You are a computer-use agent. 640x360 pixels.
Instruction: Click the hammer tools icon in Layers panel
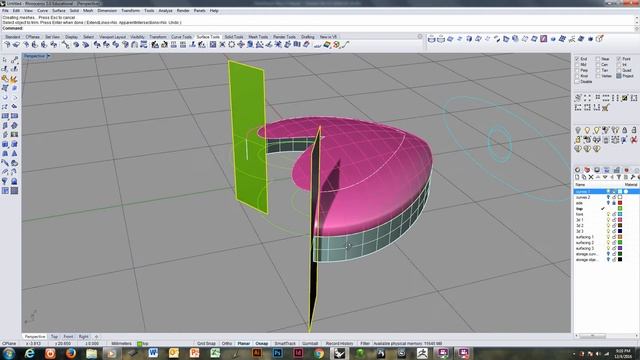tap(633, 177)
